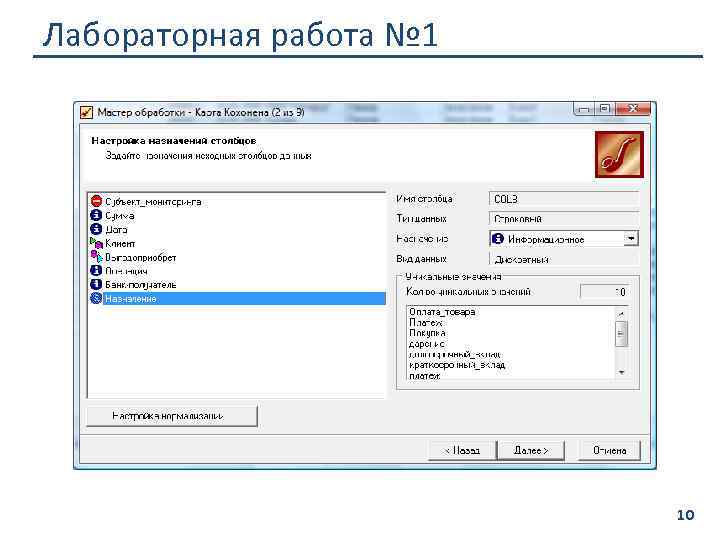This screenshot has width=720, height=540.
Task: Select the Клиент column
Action: pyautogui.click(x=120, y=243)
